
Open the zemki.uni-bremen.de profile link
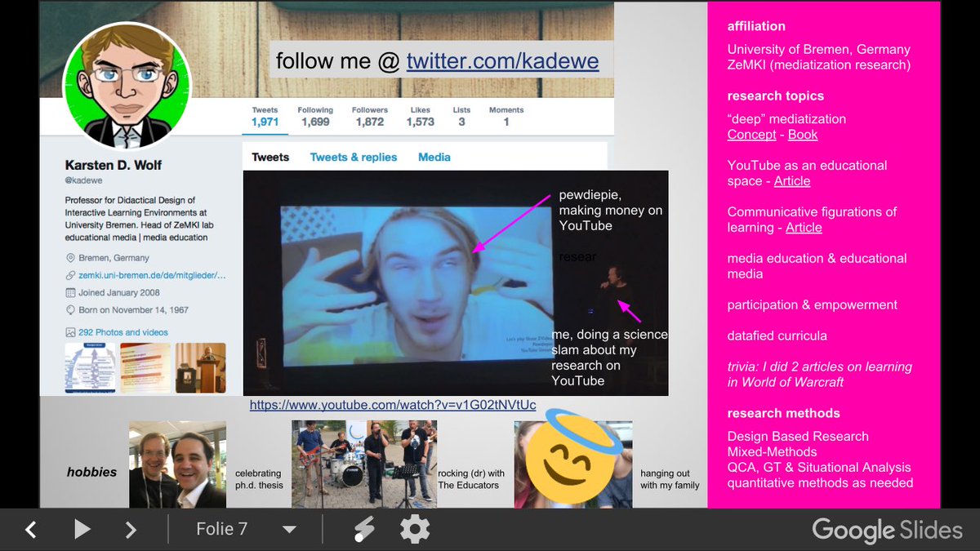pos(152,276)
